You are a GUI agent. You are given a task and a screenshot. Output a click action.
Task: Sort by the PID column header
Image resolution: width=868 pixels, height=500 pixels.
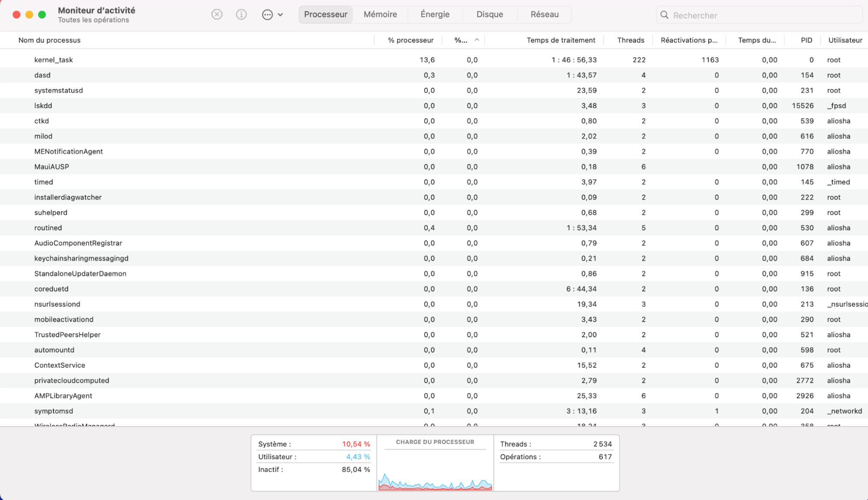pos(806,40)
